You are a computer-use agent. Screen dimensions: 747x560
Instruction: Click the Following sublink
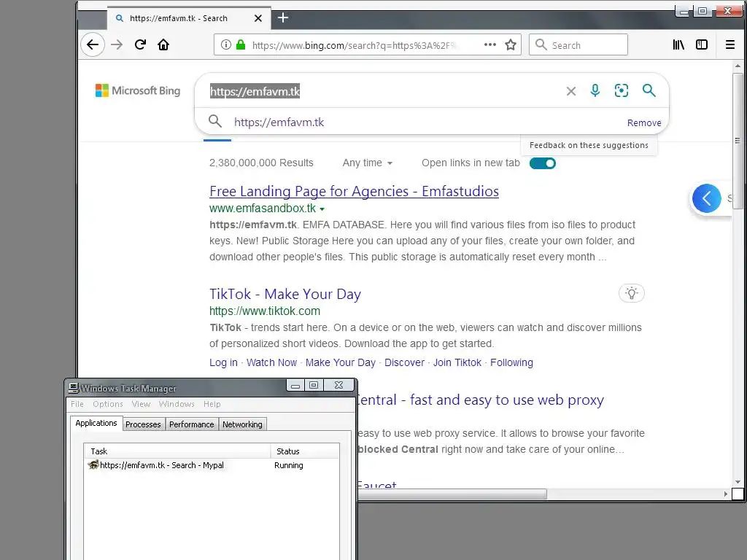pos(511,362)
